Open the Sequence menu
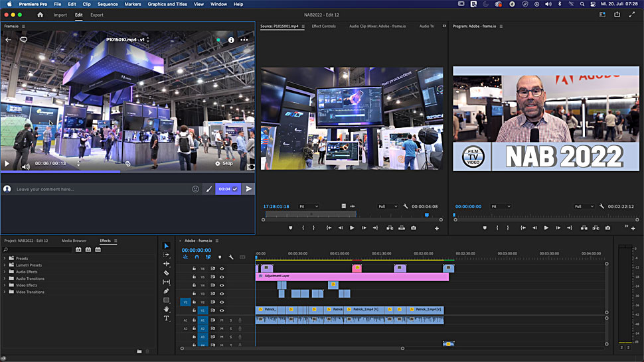The width and height of the screenshot is (644, 362). point(108,4)
